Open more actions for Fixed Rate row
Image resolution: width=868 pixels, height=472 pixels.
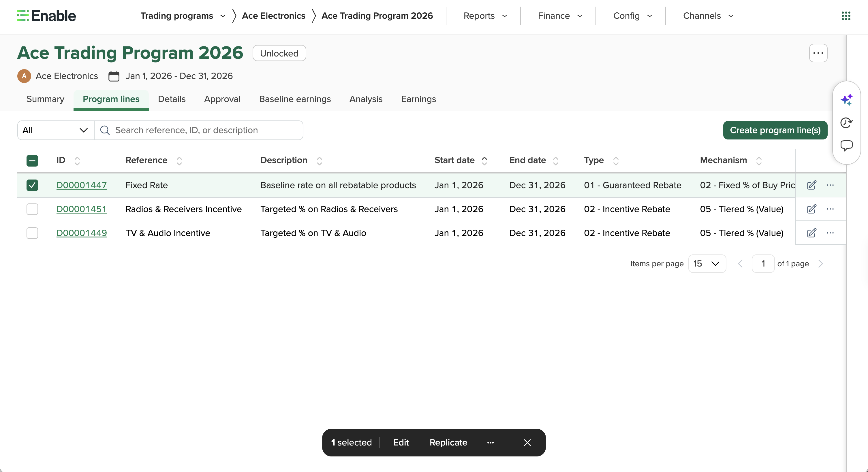tap(830, 185)
